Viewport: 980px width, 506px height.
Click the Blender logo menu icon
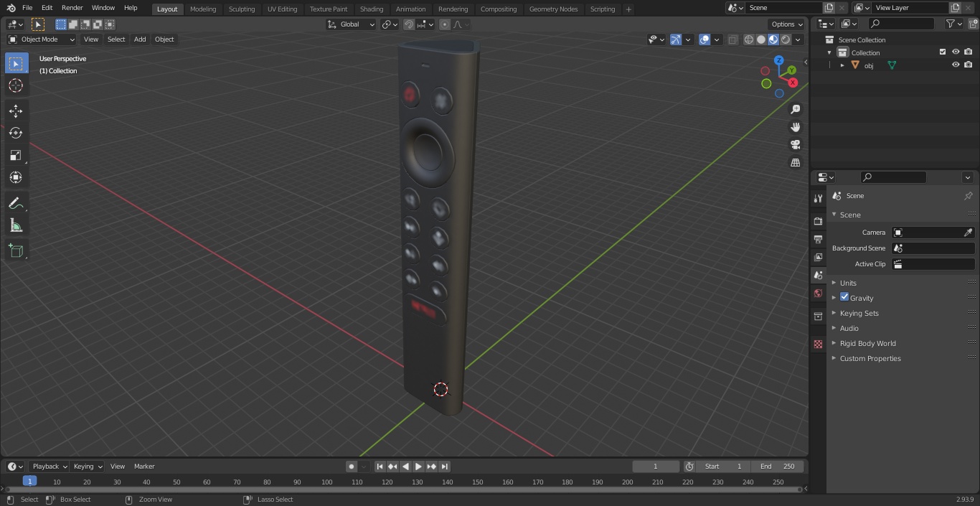point(11,8)
